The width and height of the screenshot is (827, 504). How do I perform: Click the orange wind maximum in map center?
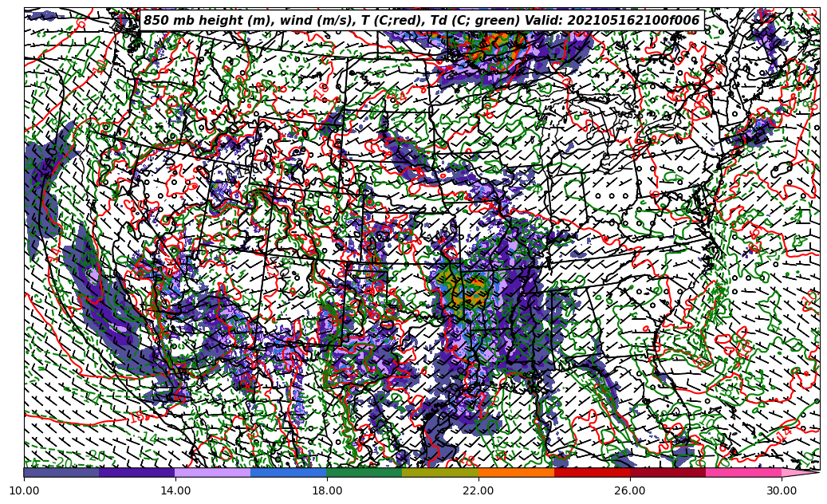tap(476, 291)
